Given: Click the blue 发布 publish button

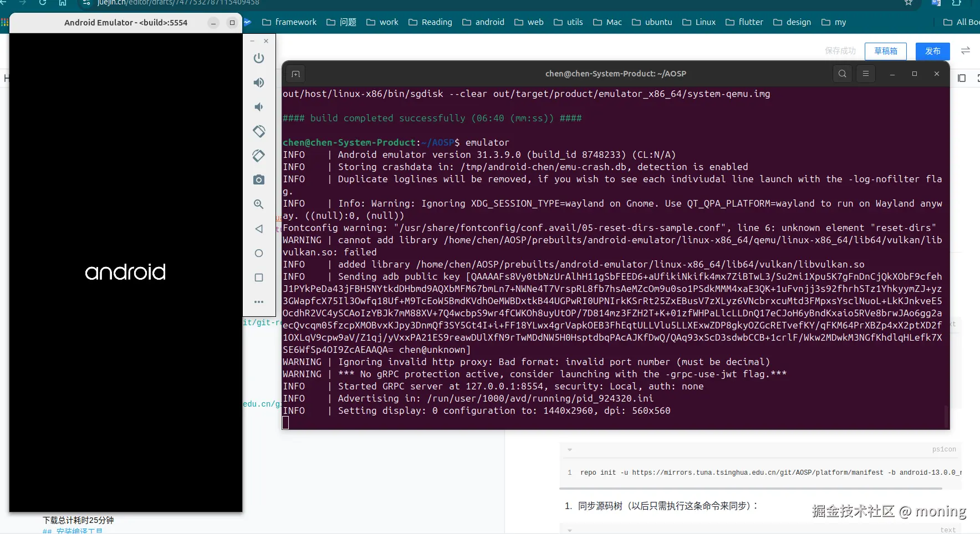Looking at the screenshot, I should click(933, 51).
